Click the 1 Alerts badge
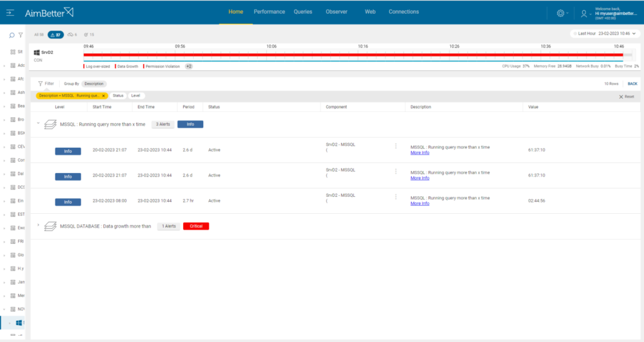This screenshot has height=342, width=644. [x=169, y=226]
